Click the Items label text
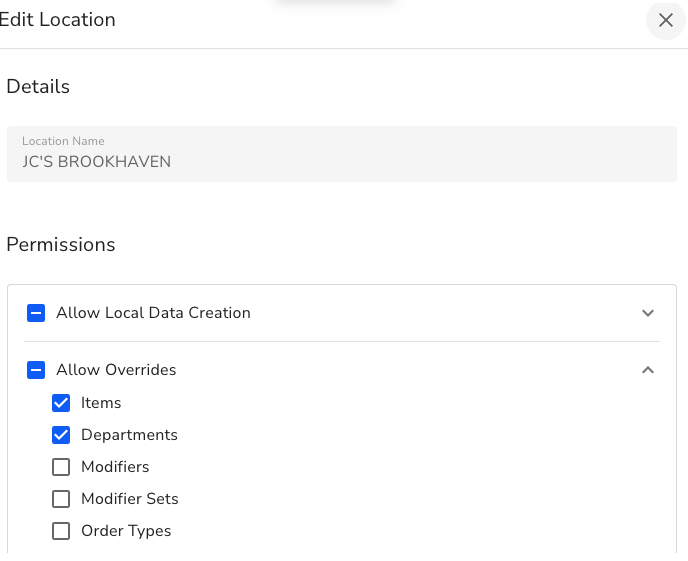The width and height of the screenshot is (688, 561). 101,403
